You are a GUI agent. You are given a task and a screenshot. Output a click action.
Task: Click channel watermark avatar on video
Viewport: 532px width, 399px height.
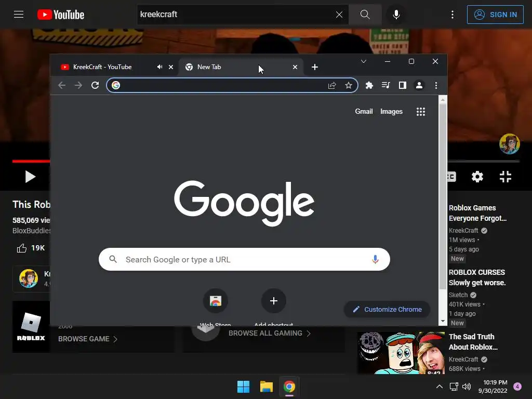coord(509,144)
